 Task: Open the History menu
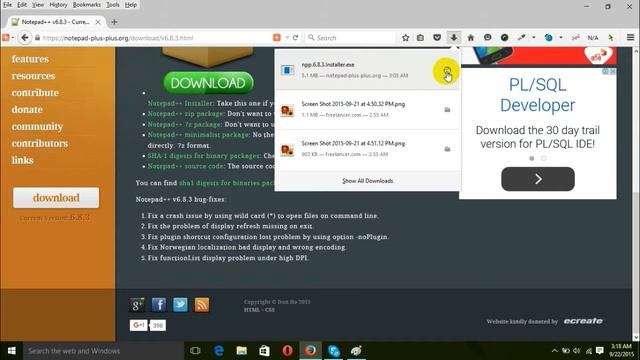tap(58, 5)
